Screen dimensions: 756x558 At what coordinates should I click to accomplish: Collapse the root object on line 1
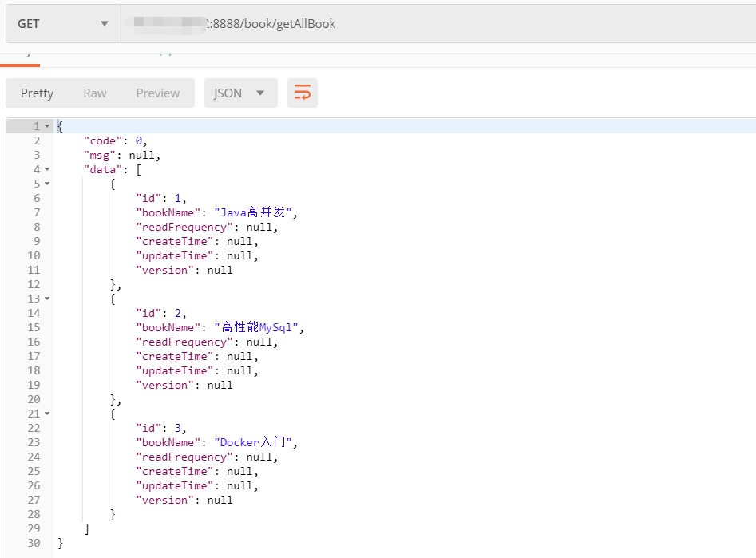click(x=47, y=127)
